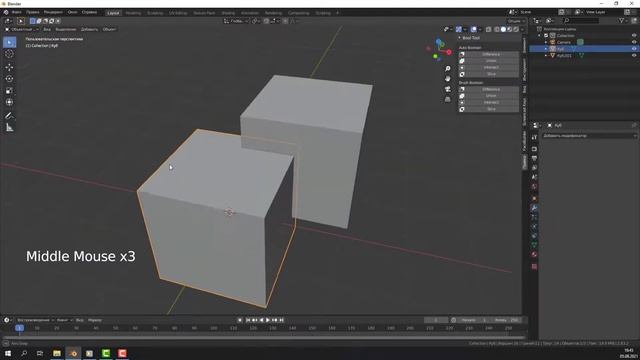Open the Windows Start menu

click(8, 353)
